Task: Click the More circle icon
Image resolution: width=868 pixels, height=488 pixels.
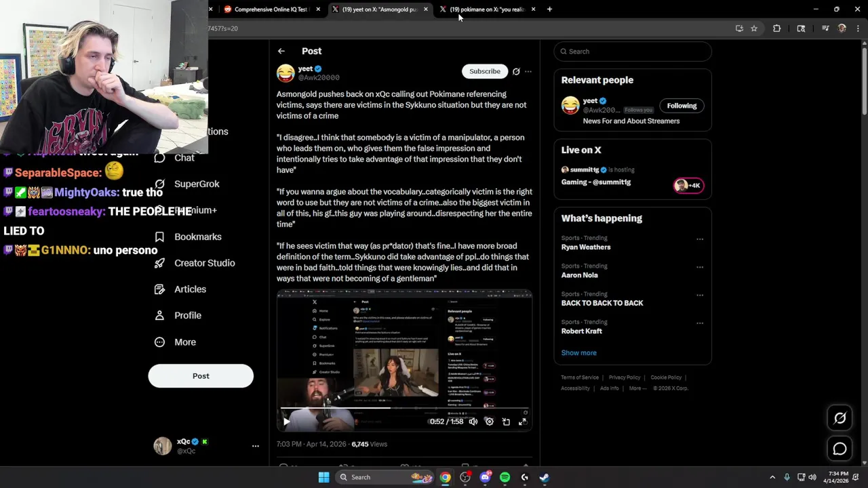Action: pyautogui.click(x=159, y=342)
